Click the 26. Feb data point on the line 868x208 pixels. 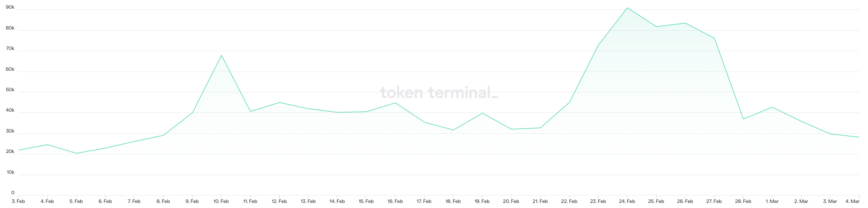tap(685, 23)
